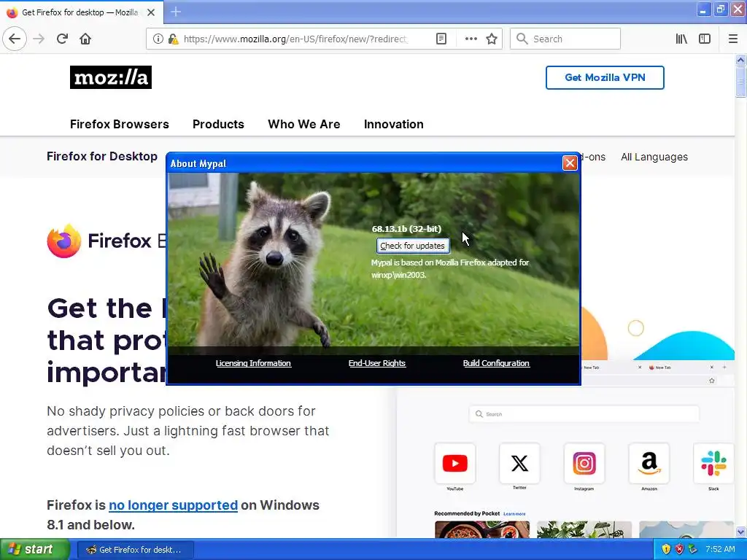
Task: Click the Amazon tile in preview
Action: (x=649, y=463)
